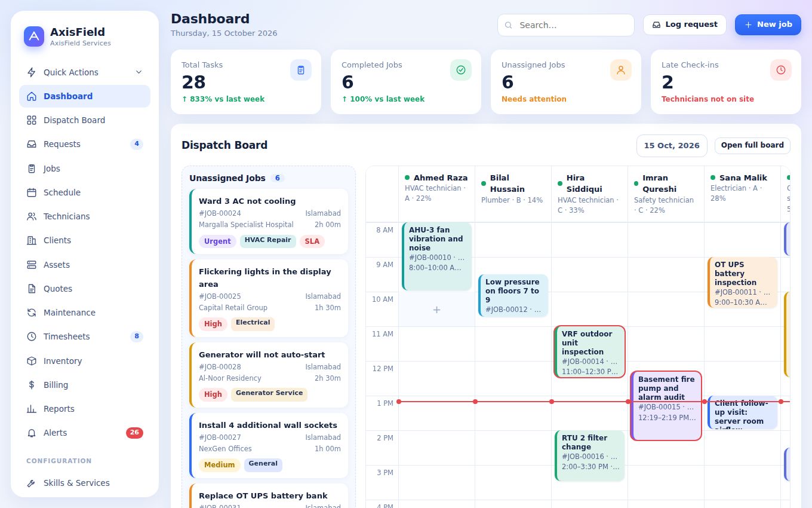This screenshot has height=508, width=812.
Task: Click the Schedule calendar icon in sidebar
Action: pos(32,192)
